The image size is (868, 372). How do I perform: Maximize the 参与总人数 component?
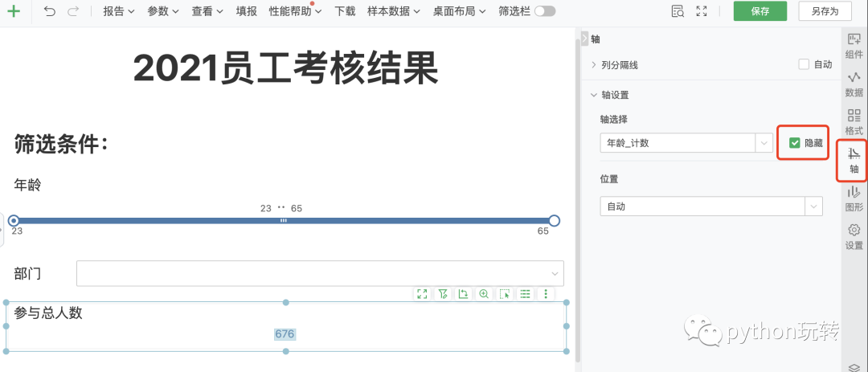coord(422,294)
